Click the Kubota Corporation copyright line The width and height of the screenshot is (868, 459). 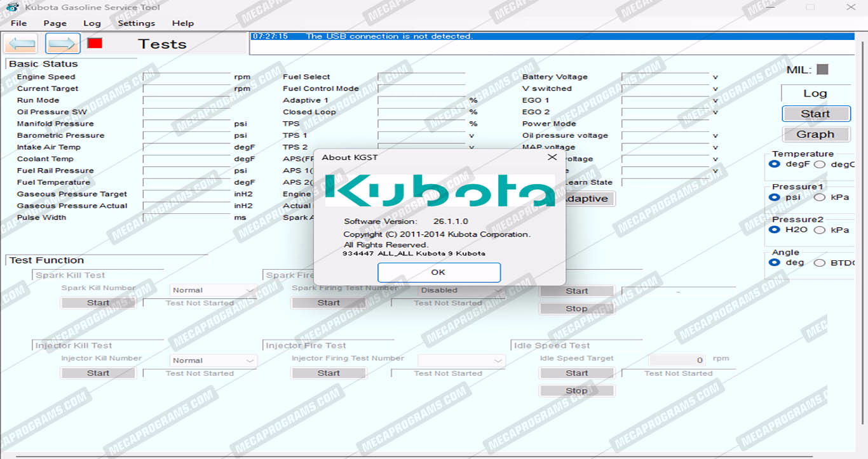click(437, 234)
